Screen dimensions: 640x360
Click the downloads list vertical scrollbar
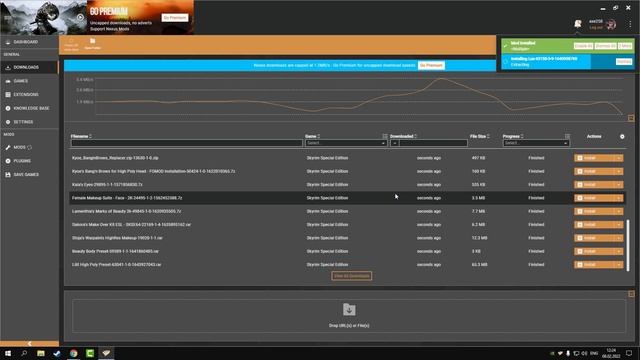click(628, 245)
